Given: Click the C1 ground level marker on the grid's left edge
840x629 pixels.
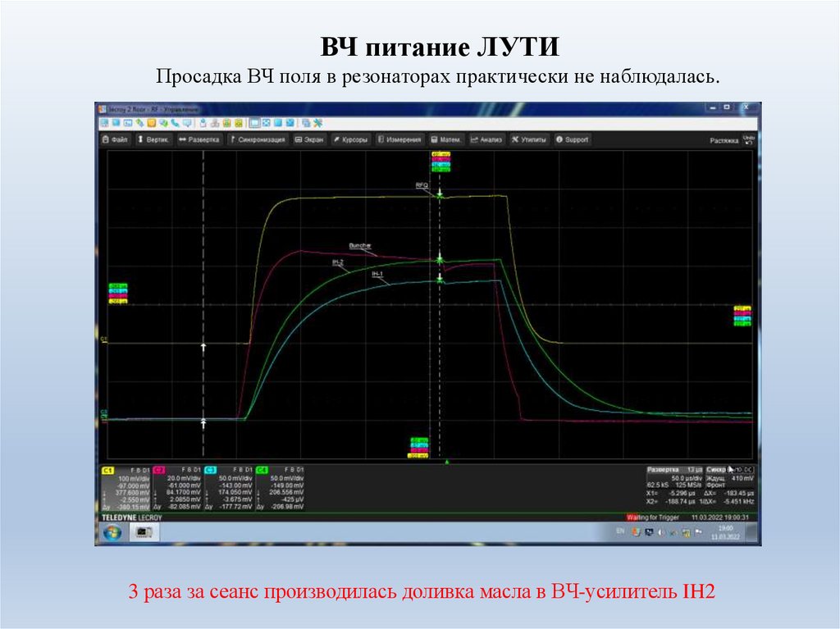Looking at the screenshot, I should [x=104, y=340].
